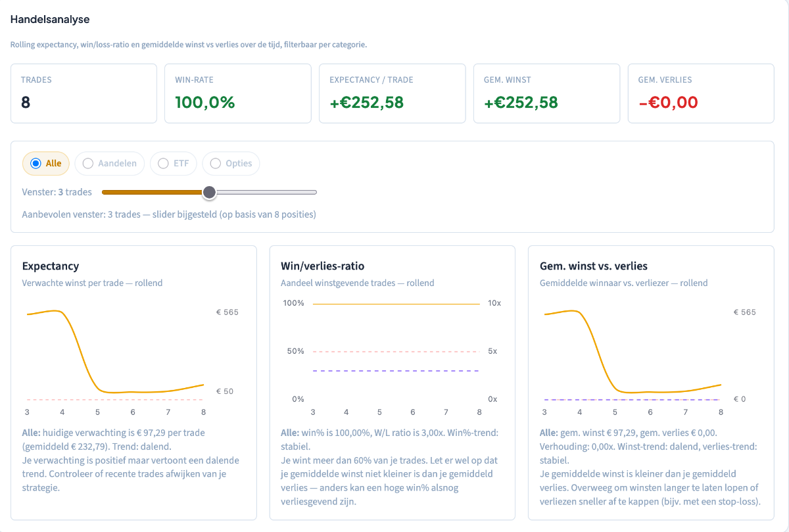This screenshot has width=789, height=532.
Task: Click the Aanbevolen venster hint text
Action: click(x=169, y=214)
